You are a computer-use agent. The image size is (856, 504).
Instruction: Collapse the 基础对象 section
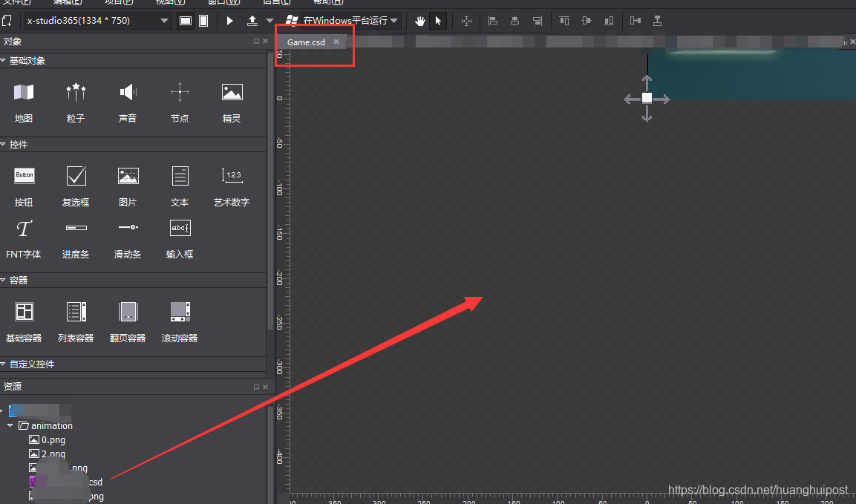(3, 60)
